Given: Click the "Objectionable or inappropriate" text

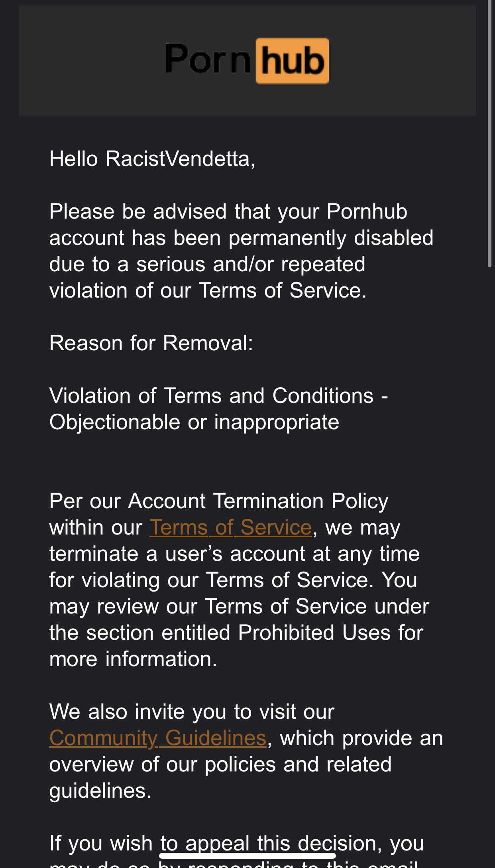Looking at the screenshot, I should [194, 422].
